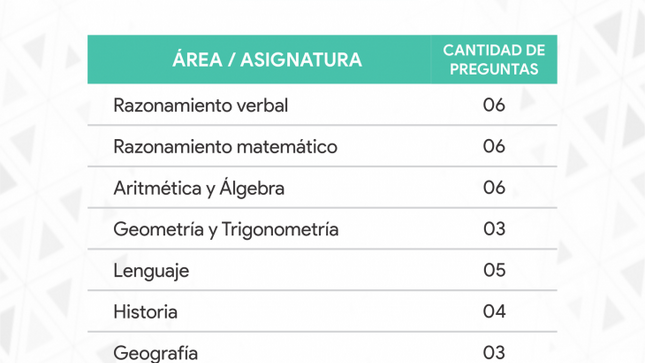The image size is (645, 363).
Task: Click the ÁREA / ASIGNATURA column header
Action: [267, 60]
